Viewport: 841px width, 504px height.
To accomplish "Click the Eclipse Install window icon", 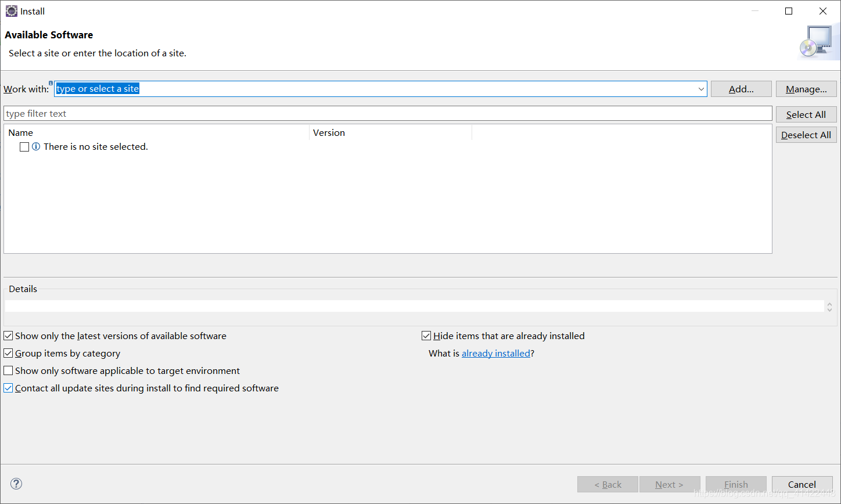I will coord(11,11).
